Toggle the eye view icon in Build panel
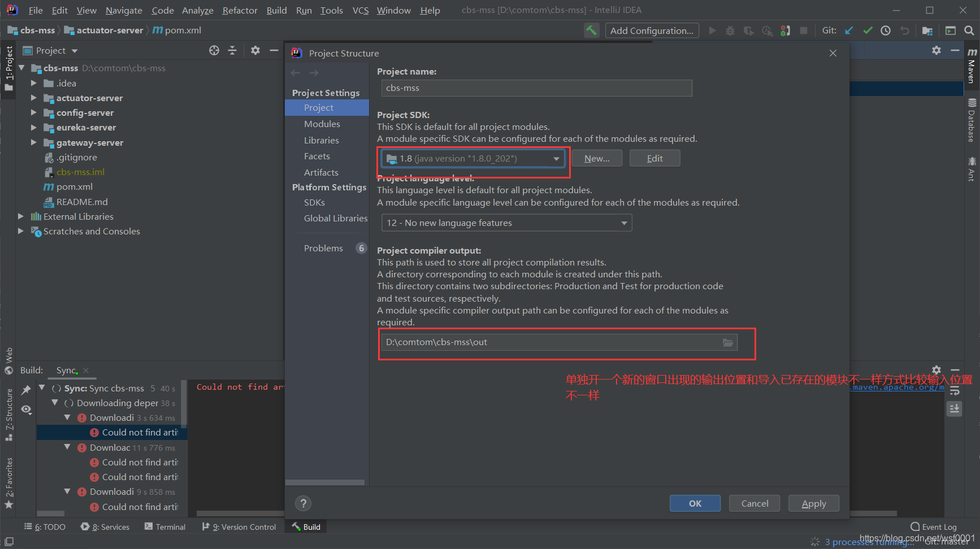The height and width of the screenshot is (549, 980). tap(26, 409)
